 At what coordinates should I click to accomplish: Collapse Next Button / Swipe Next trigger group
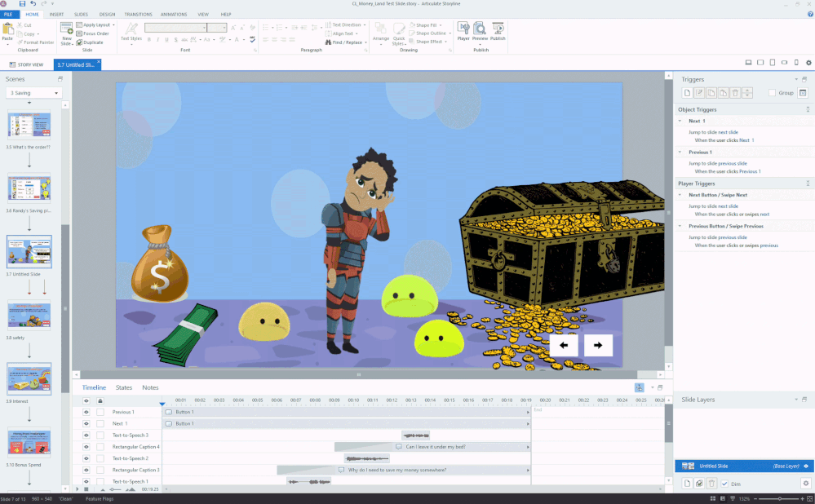tap(680, 195)
